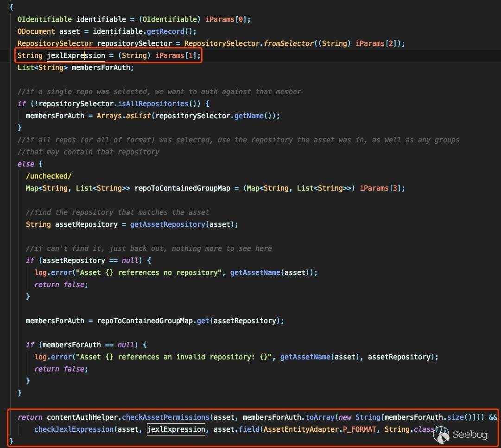
Task: Click string 'Asset {} references no repository'
Action: point(149,273)
